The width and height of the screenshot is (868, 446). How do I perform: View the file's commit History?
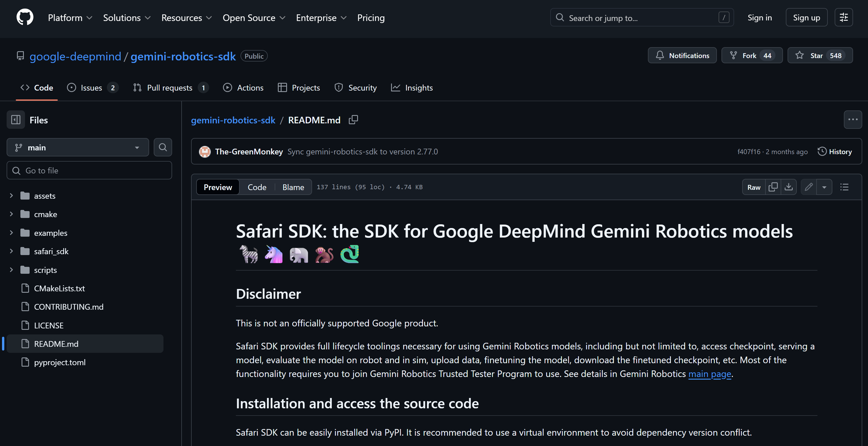pyautogui.click(x=835, y=151)
